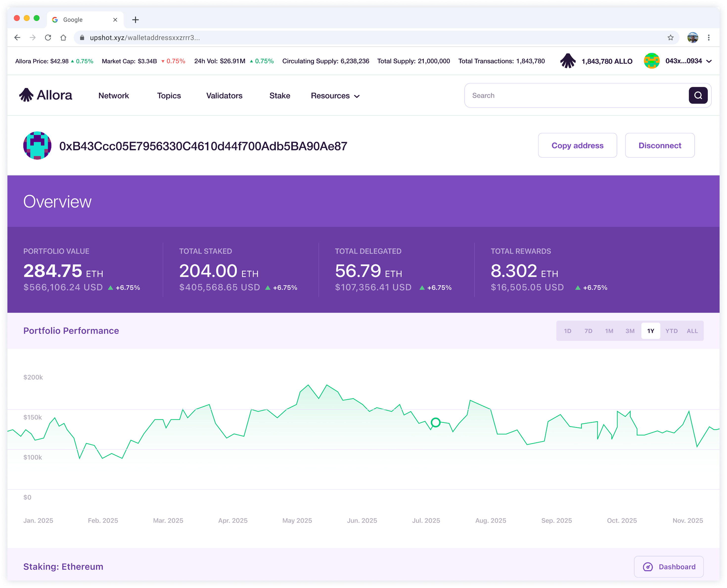Viewport: 727px width, 588px height.
Task: Reload the page with browser refresh icon
Action: [x=48, y=38]
